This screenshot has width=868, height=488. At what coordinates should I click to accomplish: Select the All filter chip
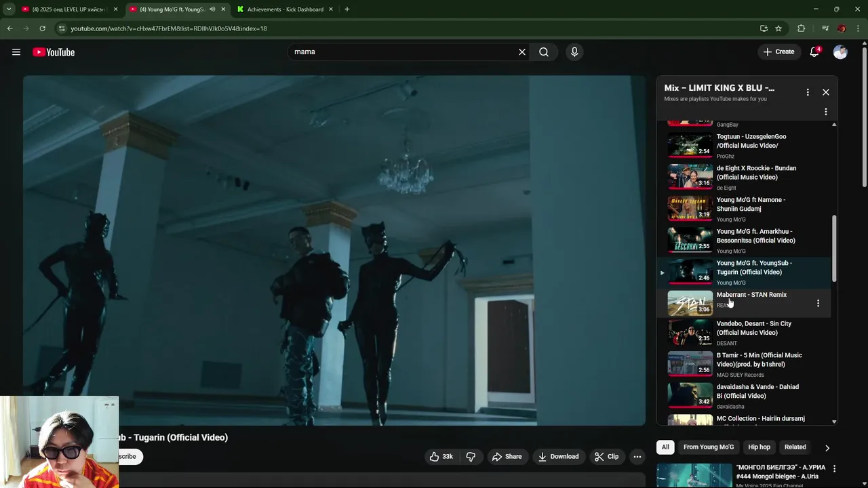pyautogui.click(x=665, y=447)
